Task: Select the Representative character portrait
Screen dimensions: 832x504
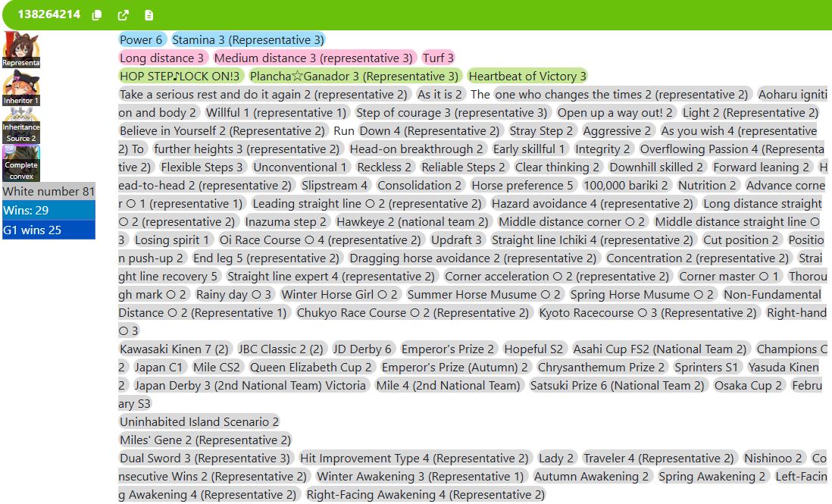Action: 21,49
